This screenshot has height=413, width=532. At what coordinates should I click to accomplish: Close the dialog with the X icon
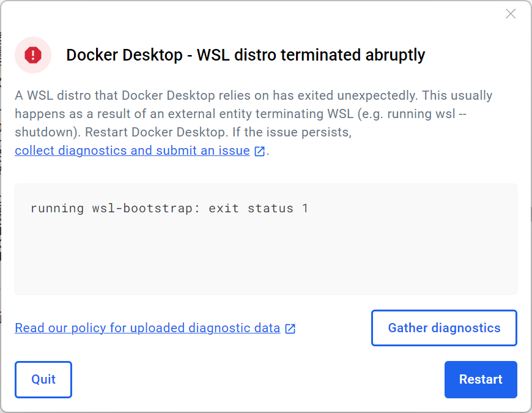(x=511, y=14)
